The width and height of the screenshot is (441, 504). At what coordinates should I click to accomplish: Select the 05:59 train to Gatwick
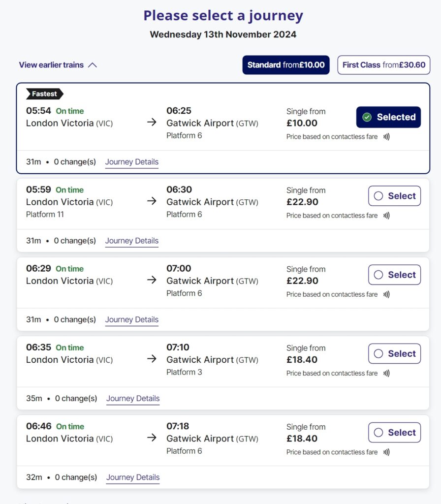coord(394,196)
